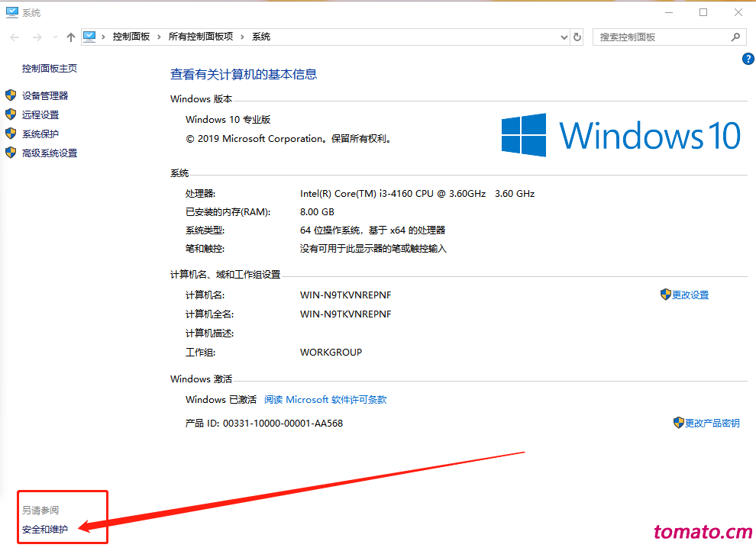This screenshot has height=551, width=756.
Task: Click the search magnifier icon
Action: point(735,37)
